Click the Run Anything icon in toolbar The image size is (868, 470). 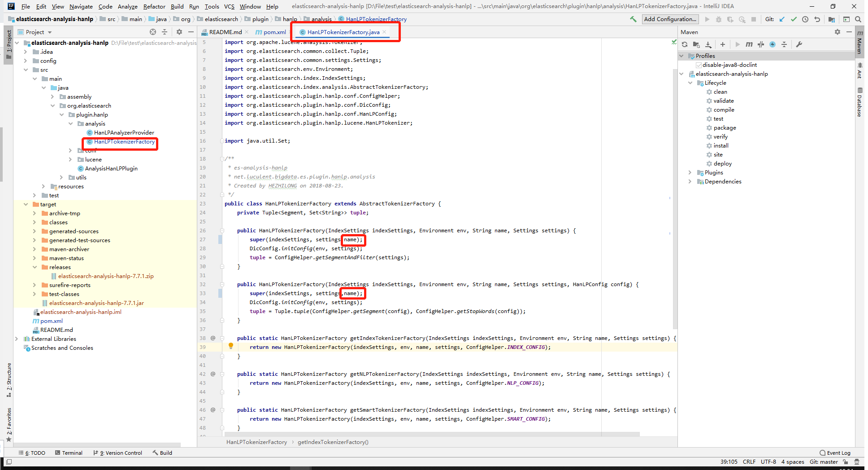846,19
